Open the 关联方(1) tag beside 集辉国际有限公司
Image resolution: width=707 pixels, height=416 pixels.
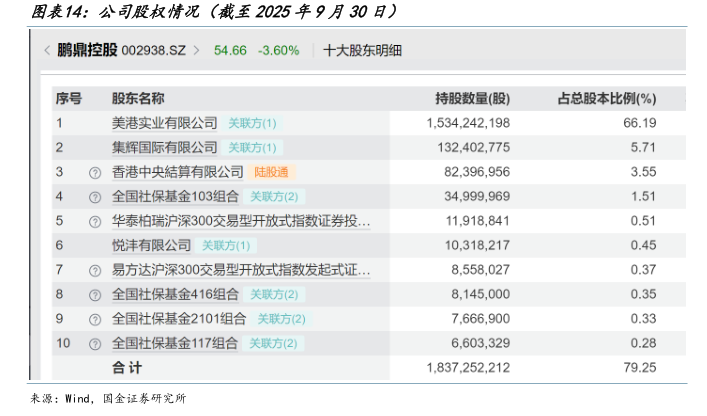[x=252, y=148]
